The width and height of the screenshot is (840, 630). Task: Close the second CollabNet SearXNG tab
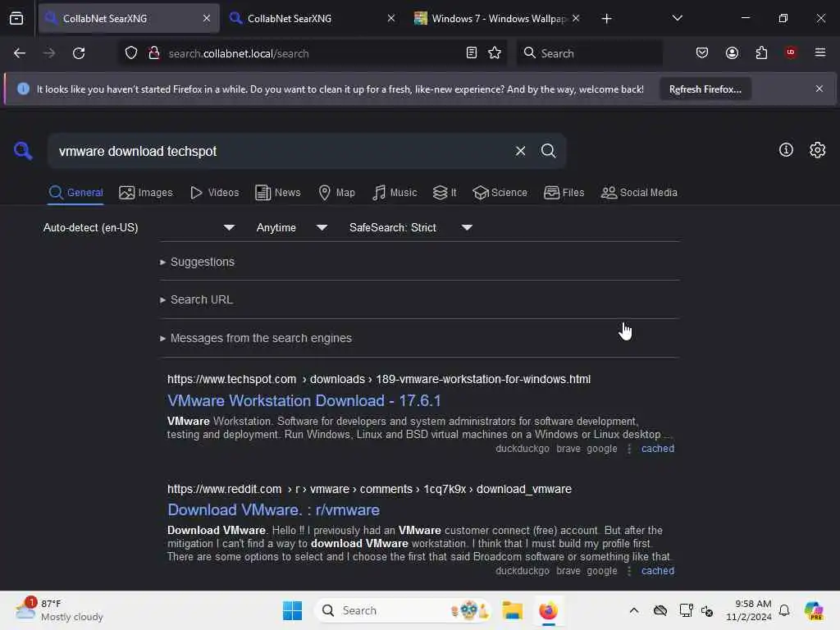(391, 18)
